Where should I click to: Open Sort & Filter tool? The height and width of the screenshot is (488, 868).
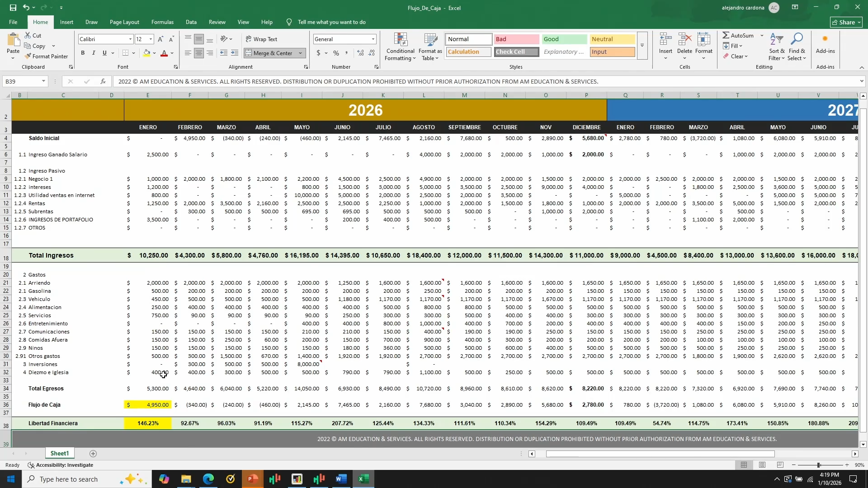click(x=776, y=47)
